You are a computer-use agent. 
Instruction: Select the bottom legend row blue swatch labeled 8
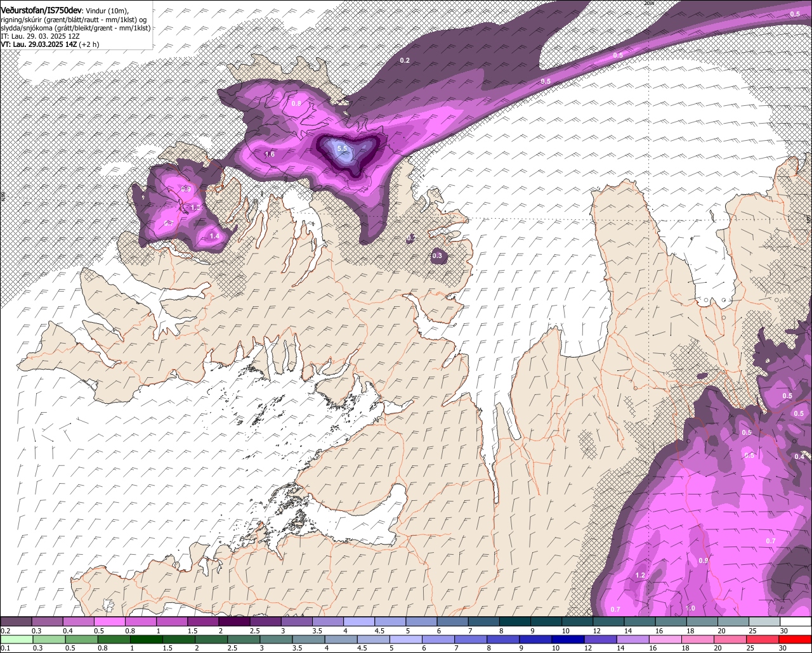(504, 640)
